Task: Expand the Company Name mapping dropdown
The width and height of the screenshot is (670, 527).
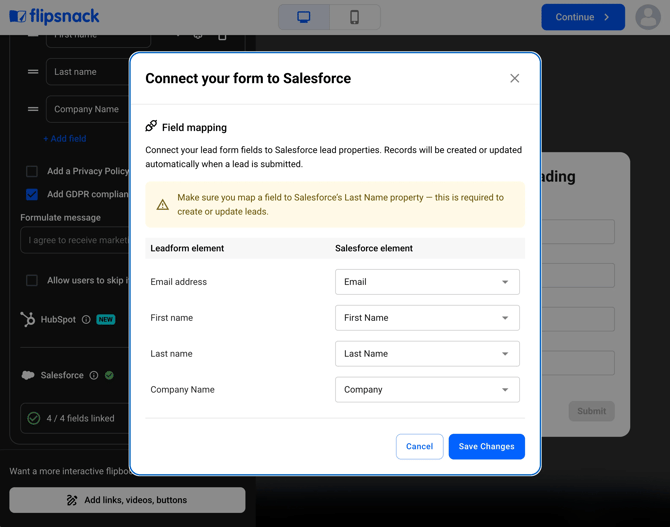Action: (x=427, y=390)
